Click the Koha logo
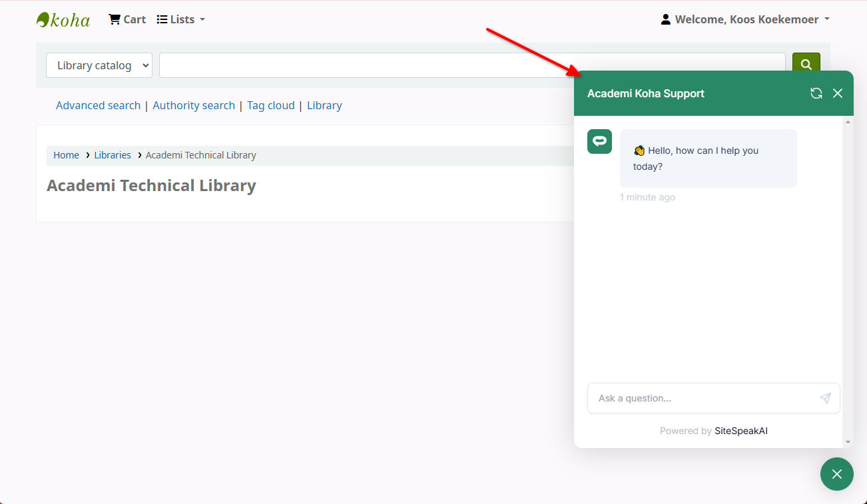The height and width of the screenshot is (504, 867). [63, 20]
